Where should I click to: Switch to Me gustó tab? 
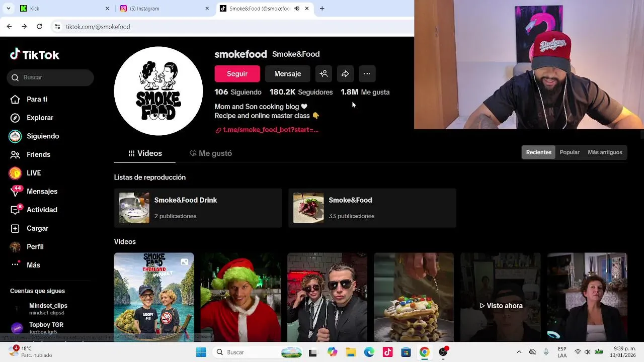210,153
